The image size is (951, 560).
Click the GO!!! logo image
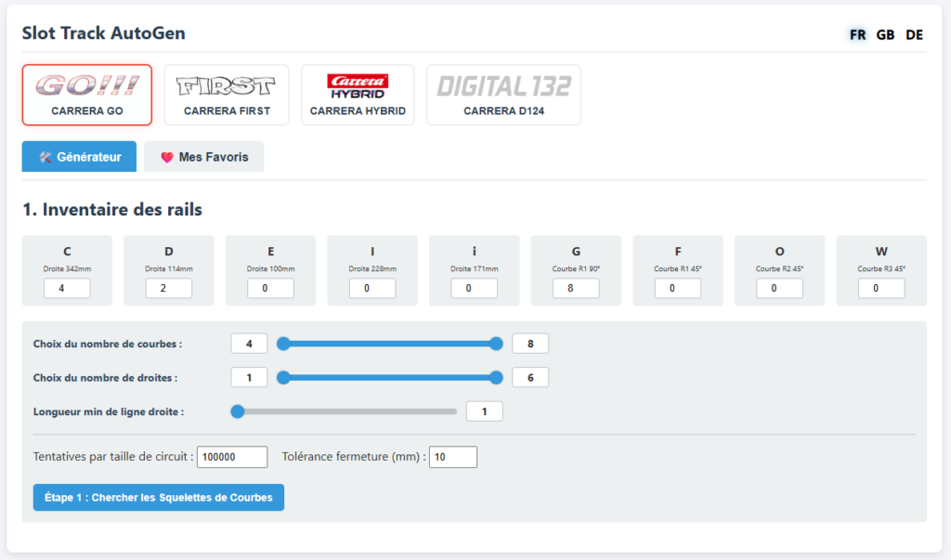point(87,85)
